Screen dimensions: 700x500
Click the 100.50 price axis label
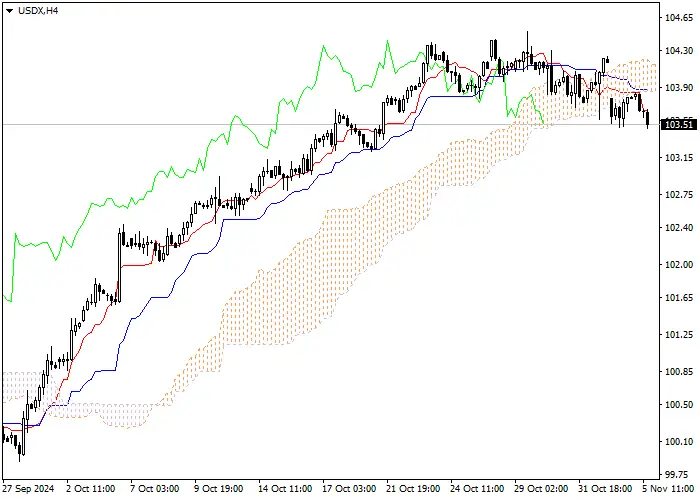[679, 404]
